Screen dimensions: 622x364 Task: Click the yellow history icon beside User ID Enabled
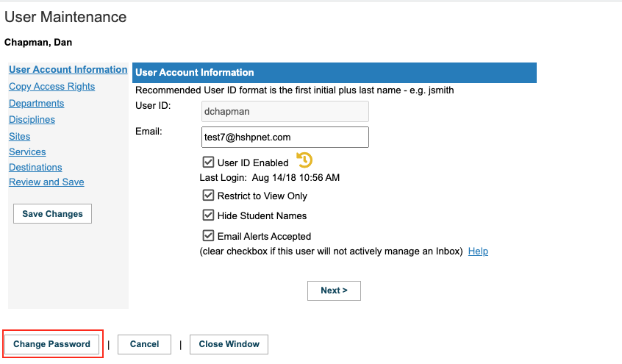click(304, 160)
